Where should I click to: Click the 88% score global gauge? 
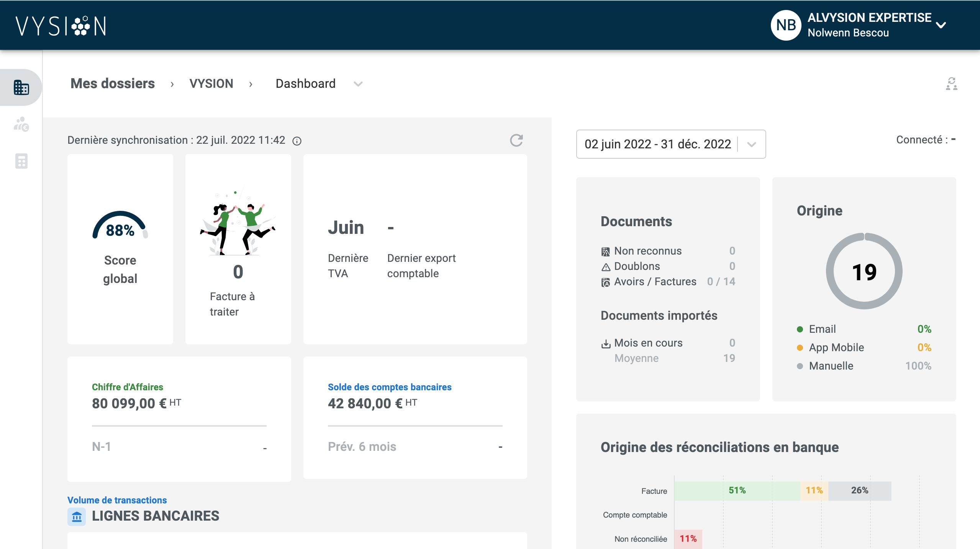coord(120,228)
